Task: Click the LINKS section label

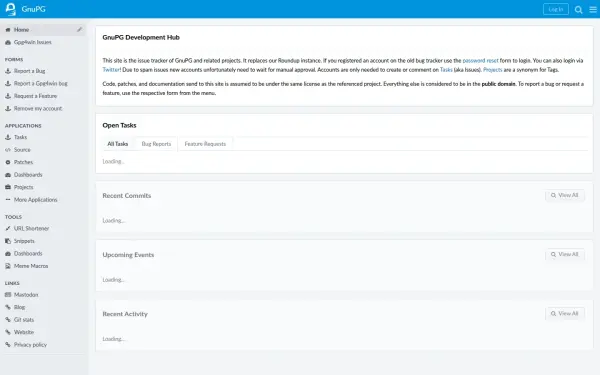Action: tap(12, 283)
